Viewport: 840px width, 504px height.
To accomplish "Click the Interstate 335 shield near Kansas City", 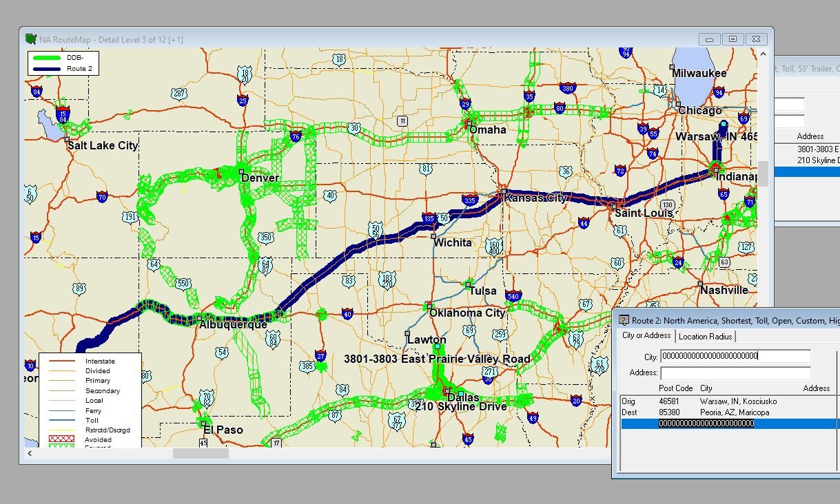I will click(471, 200).
